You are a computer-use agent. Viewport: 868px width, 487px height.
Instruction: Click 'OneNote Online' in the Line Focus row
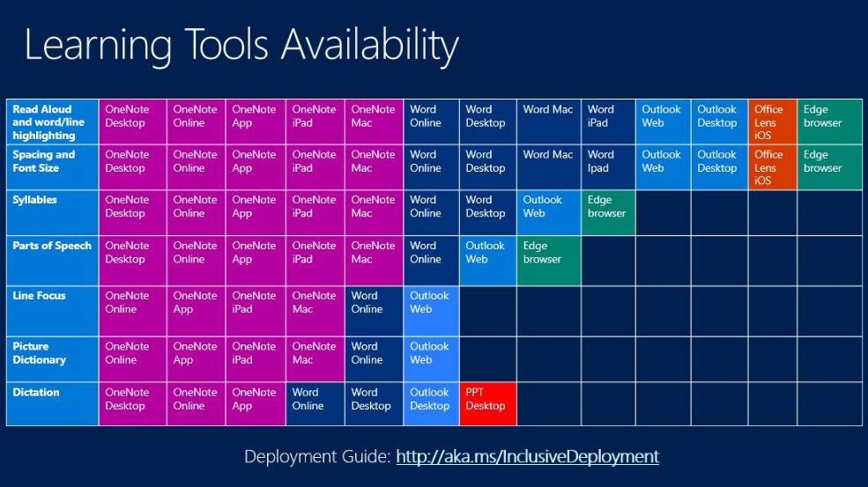point(133,311)
